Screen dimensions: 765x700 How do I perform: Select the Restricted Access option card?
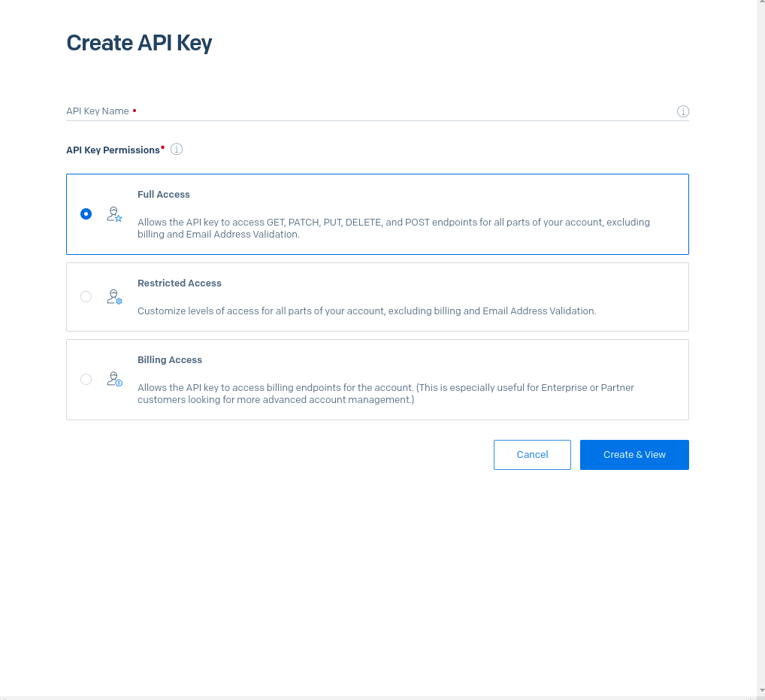point(377,296)
